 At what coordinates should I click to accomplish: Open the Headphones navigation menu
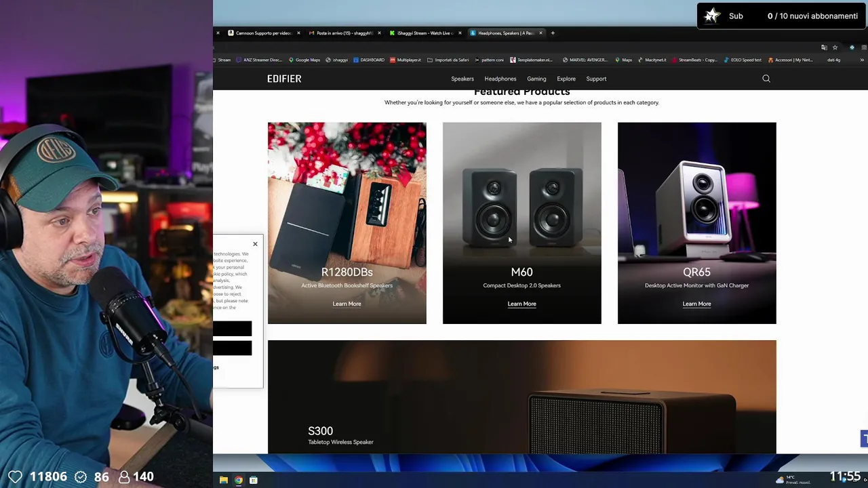500,79
